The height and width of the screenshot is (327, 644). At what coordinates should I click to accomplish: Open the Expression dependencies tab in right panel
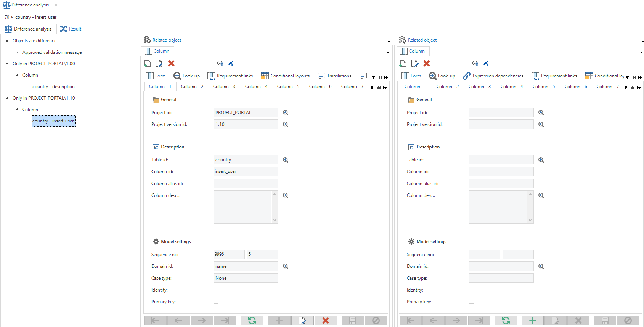[x=493, y=76]
